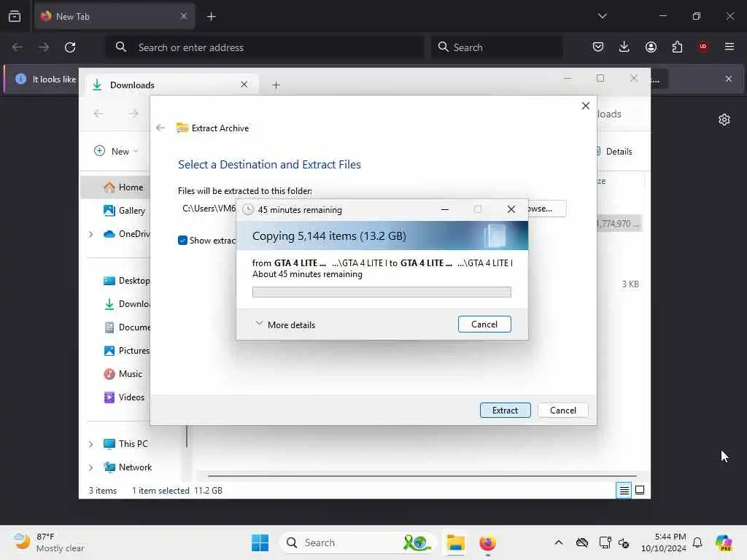Toggle the Details pane button

(614, 152)
